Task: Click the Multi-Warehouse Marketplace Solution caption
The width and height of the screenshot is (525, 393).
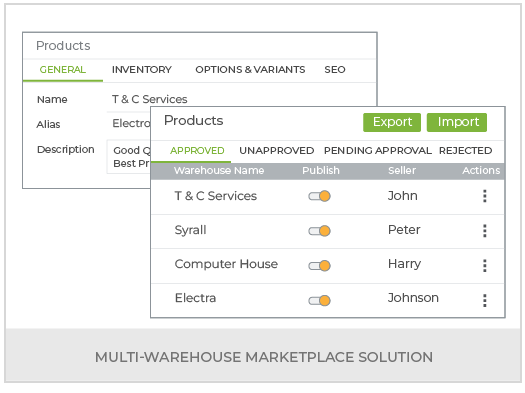Action: (264, 358)
